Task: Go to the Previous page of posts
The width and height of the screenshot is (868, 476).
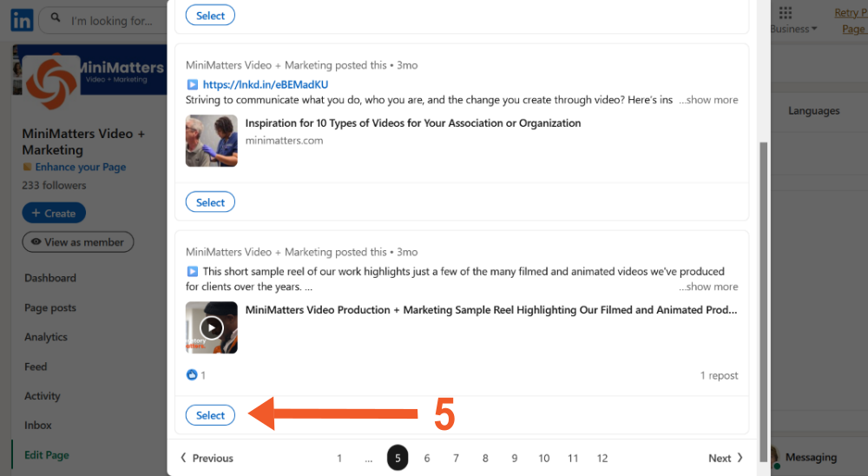Action: (x=207, y=459)
